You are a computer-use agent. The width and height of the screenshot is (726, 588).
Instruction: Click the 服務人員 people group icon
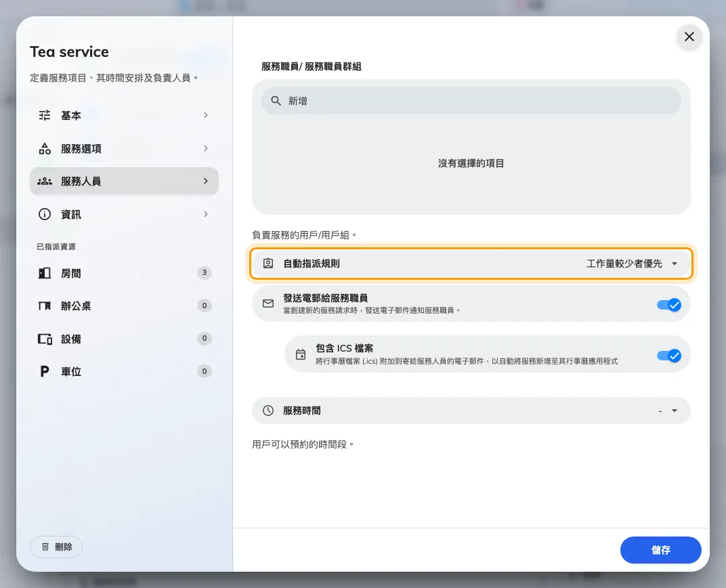click(x=45, y=181)
